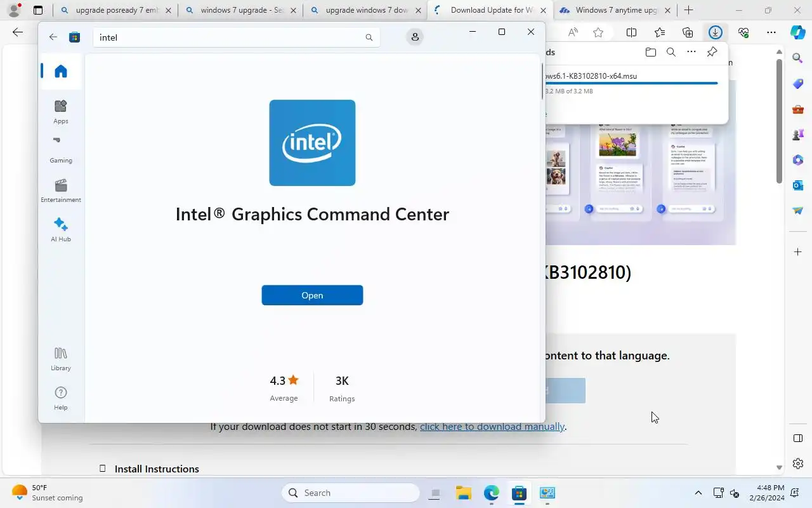Open Edge Browser essentials
The width and height of the screenshot is (812, 508).
click(x=743, y=32)
